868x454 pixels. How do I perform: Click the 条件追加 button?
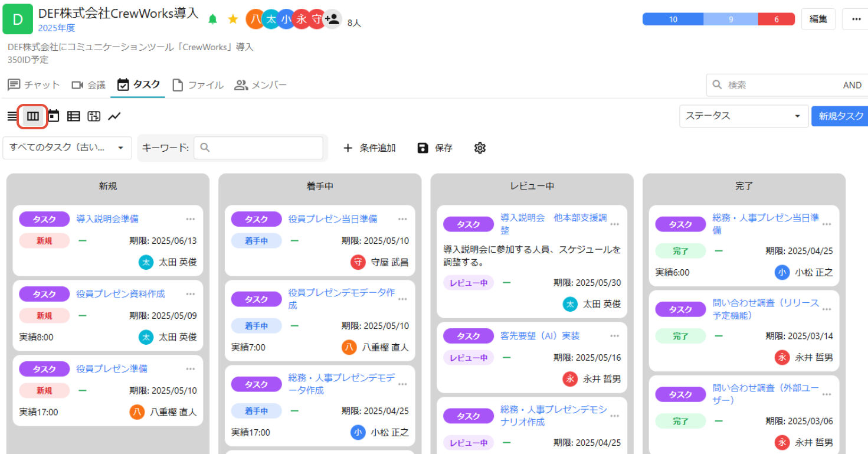click(369, 148)
